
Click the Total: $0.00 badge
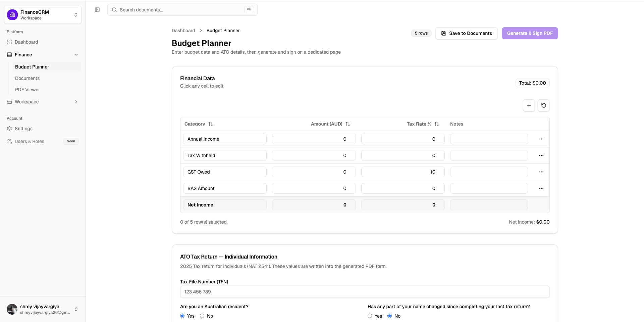coord(532,83)
